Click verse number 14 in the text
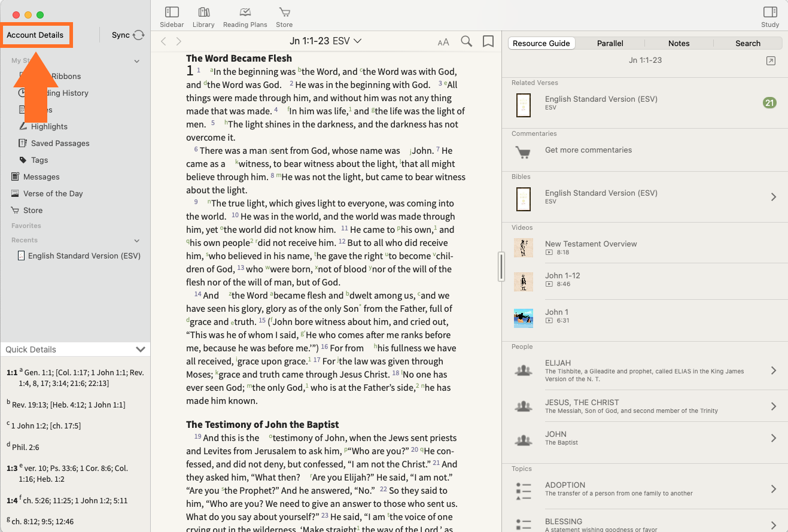 click(198, 294)
